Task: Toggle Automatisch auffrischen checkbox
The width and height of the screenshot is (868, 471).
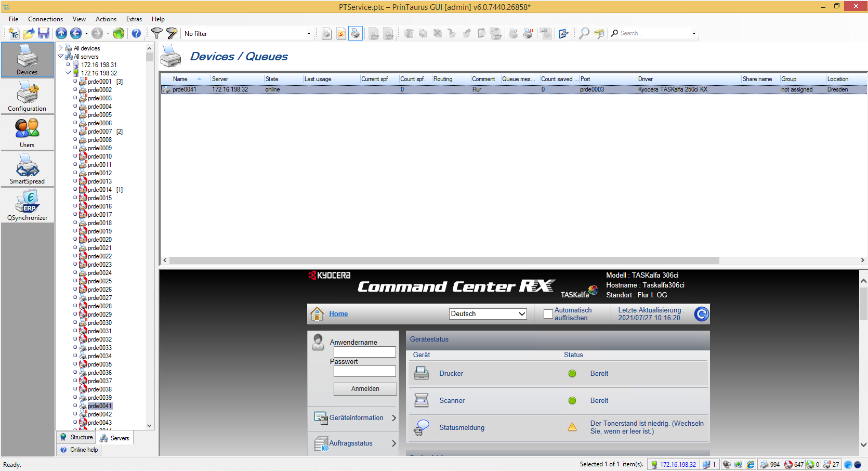Action: (548, 314)
